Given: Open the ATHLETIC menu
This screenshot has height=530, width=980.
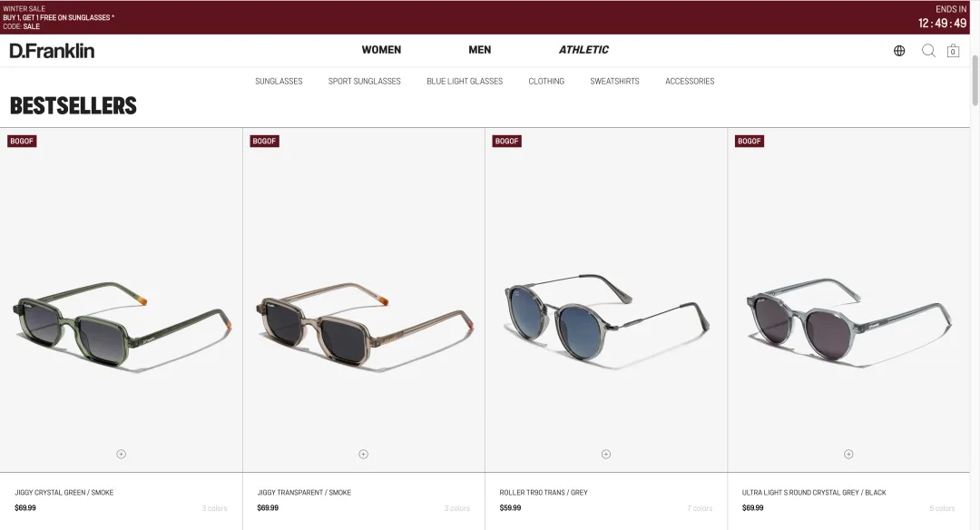Looking at the screenshot, I should (x=583, y=50).
